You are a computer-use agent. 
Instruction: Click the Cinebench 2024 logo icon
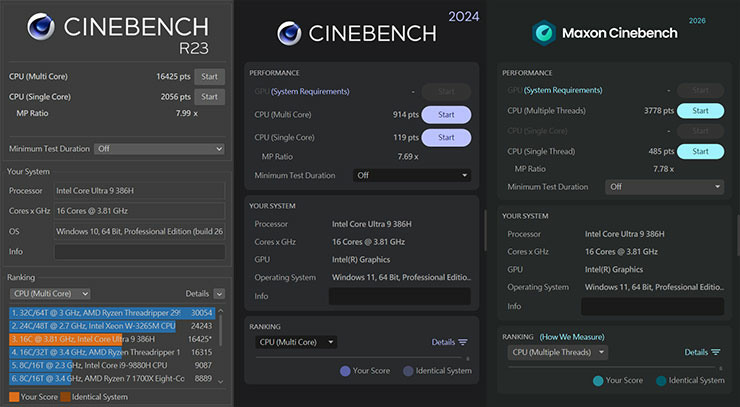pos(289,34)
